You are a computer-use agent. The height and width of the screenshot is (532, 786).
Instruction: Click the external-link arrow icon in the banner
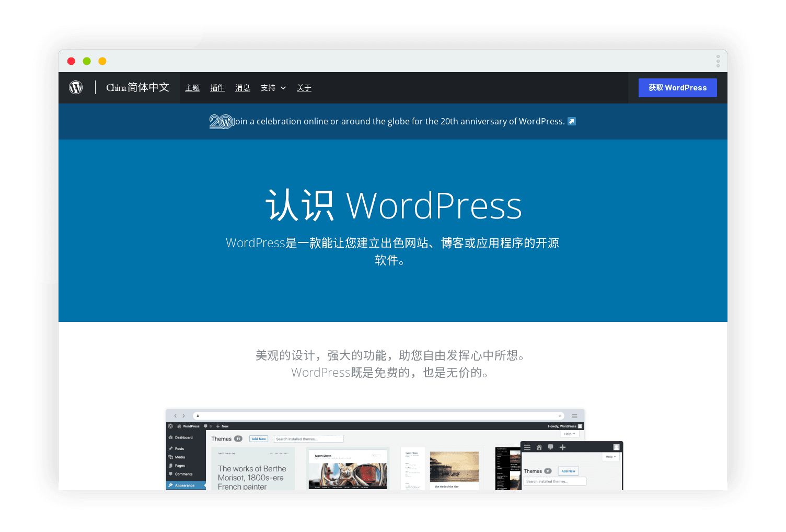click(x=572, y=121)
